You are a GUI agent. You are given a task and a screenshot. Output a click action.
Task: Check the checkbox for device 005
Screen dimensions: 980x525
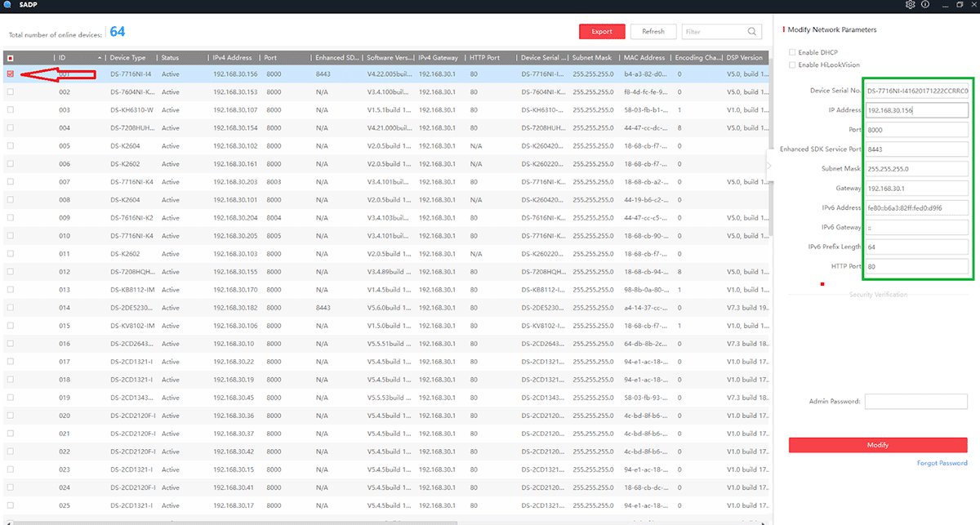coord(10,146)
